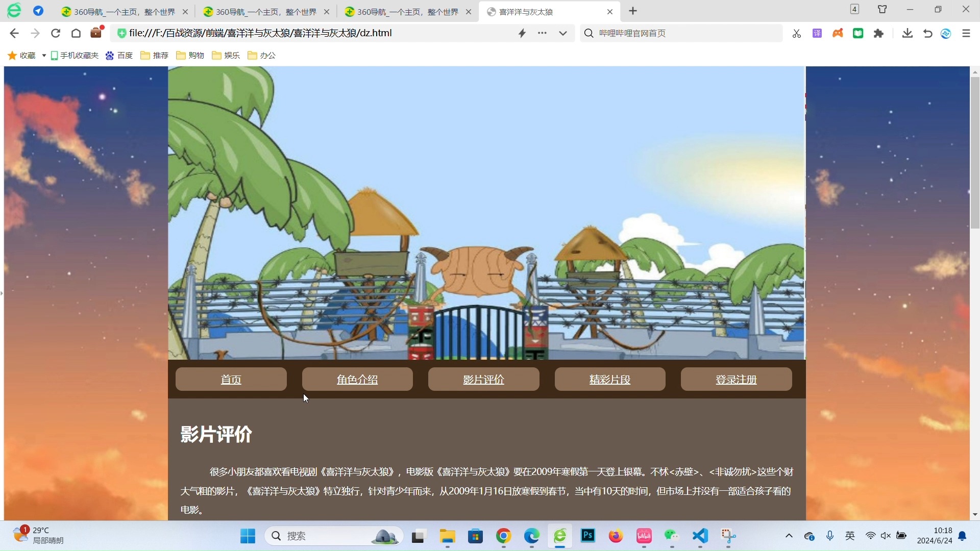Viewport: 980px width, 551px height.
Task: Click the cartoon village banner image
Action: click(x=486, y=213)
